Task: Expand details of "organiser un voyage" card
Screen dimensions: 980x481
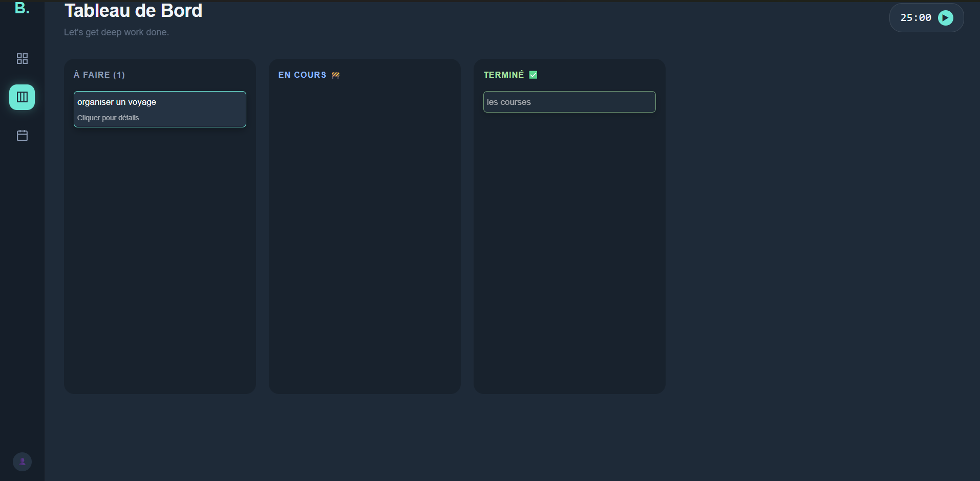Action: coord(159,109)
